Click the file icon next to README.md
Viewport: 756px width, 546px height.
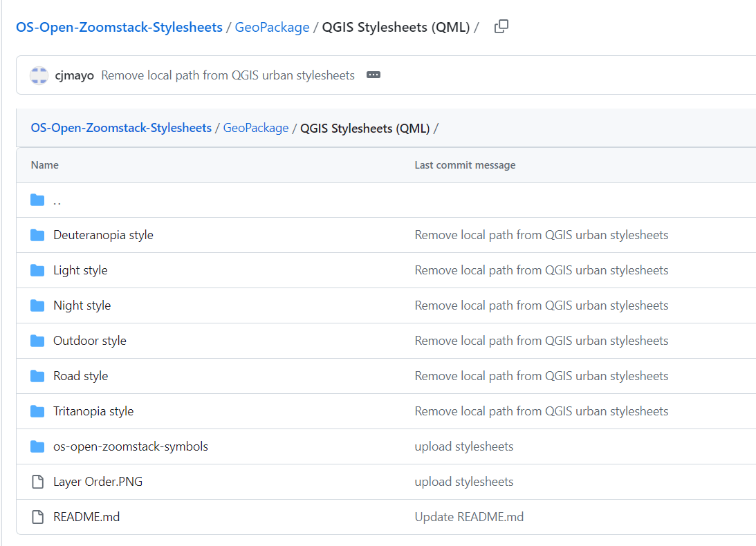37,516
